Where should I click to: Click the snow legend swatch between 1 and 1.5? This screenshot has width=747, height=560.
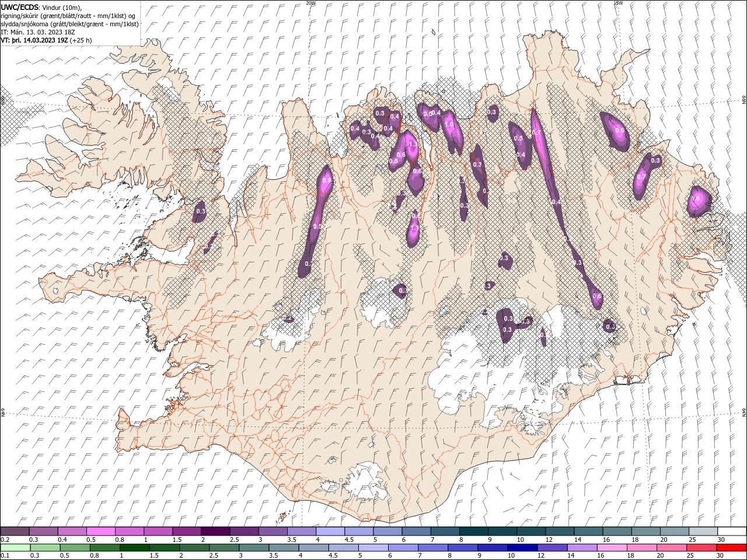158,531
